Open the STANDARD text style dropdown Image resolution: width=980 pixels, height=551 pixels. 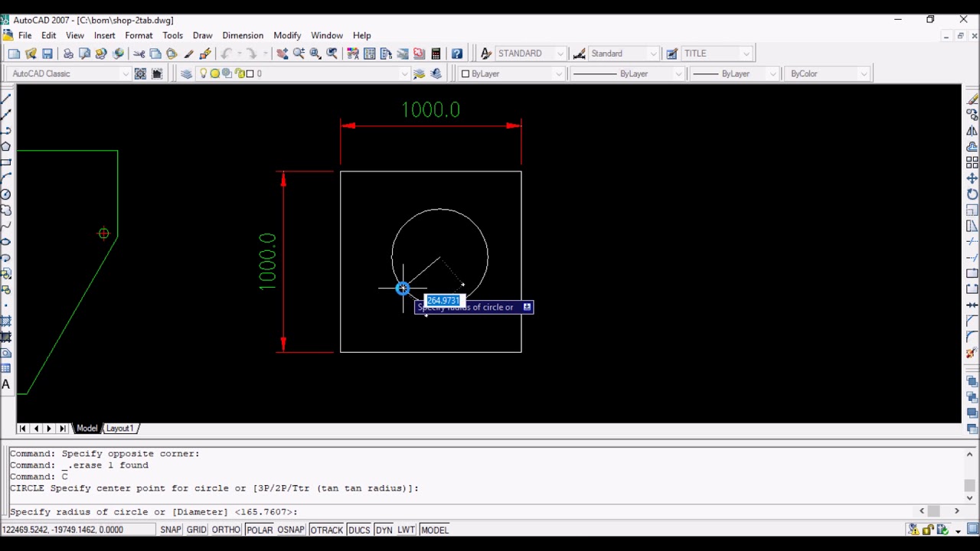click(x=560, y=54)
